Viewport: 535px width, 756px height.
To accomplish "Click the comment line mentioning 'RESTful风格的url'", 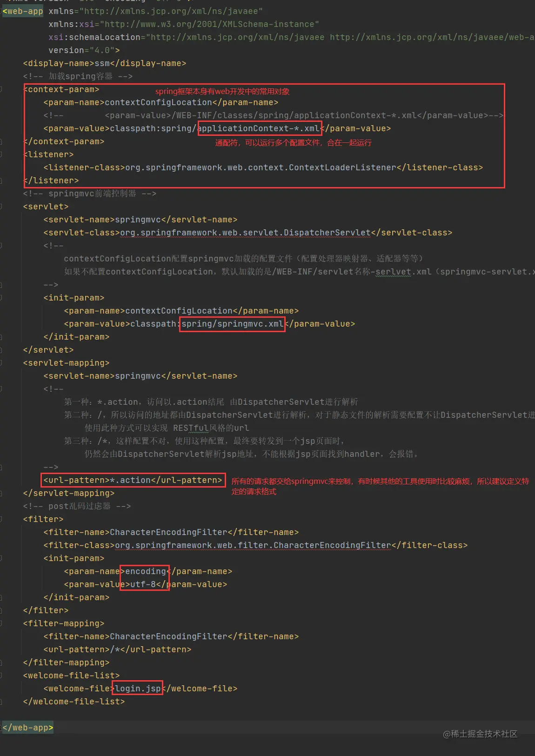I will (167, 428).
